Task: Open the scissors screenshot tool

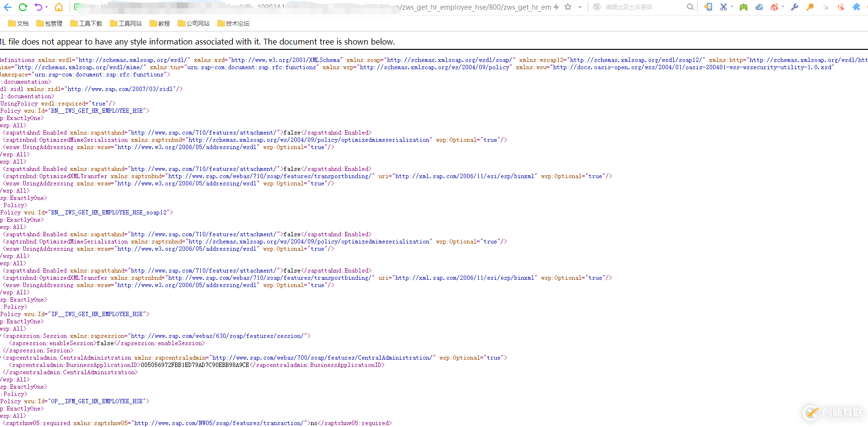Action: [x=723, y=7]
